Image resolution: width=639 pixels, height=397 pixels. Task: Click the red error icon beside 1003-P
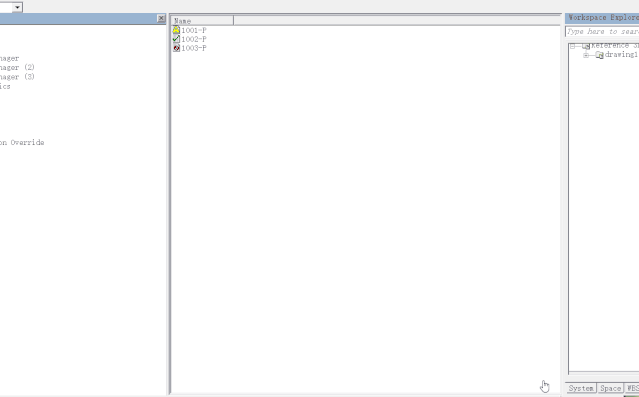point(176,48)
